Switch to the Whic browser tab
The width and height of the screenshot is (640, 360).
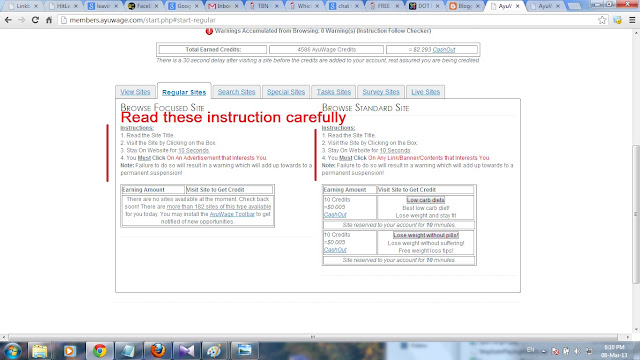(x=303, y=6)
